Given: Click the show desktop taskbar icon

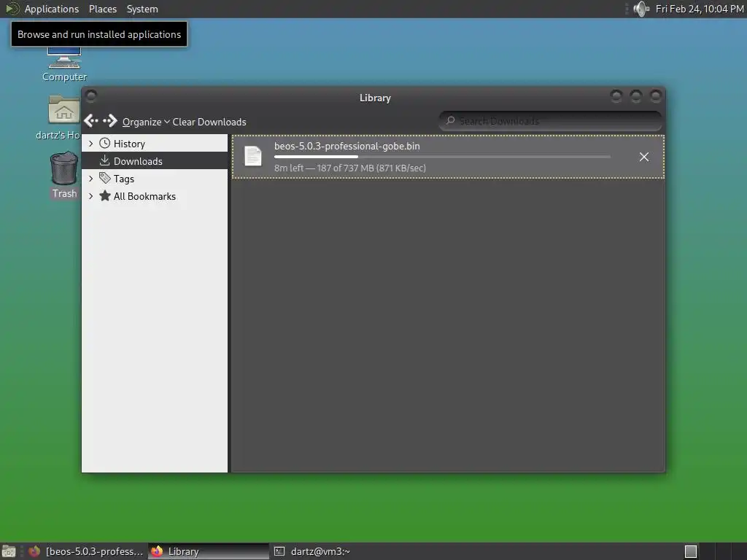Looking at the screenshot, I should (9, 551).
